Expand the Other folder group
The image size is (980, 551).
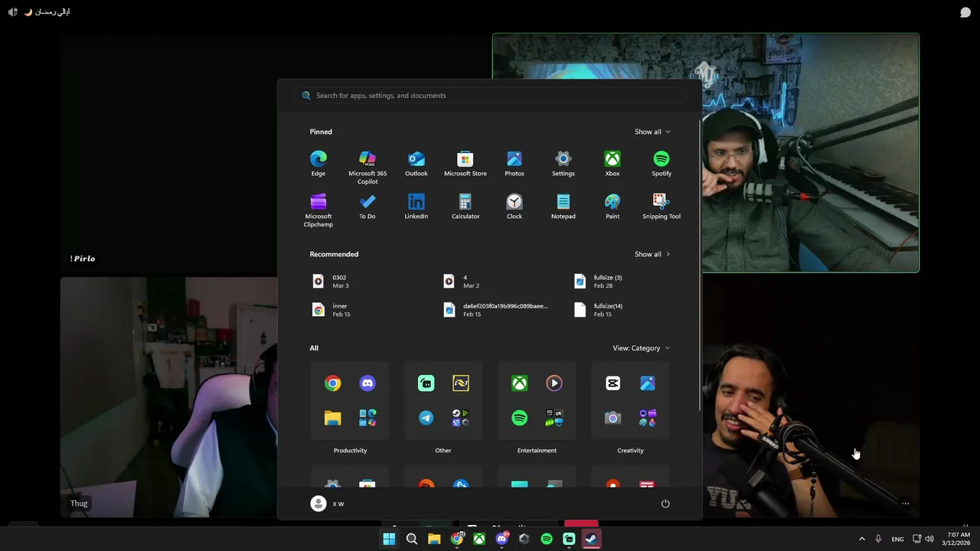click(461, 418)
